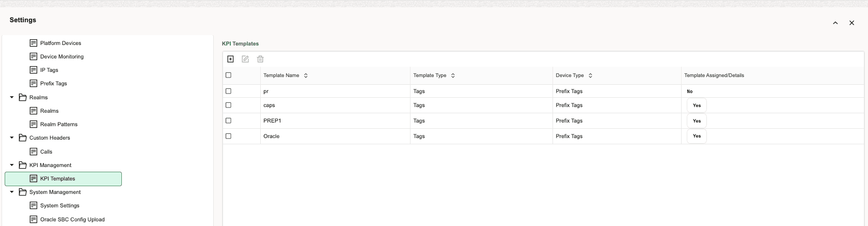Check the box for template pr

(x=228, y=91)
